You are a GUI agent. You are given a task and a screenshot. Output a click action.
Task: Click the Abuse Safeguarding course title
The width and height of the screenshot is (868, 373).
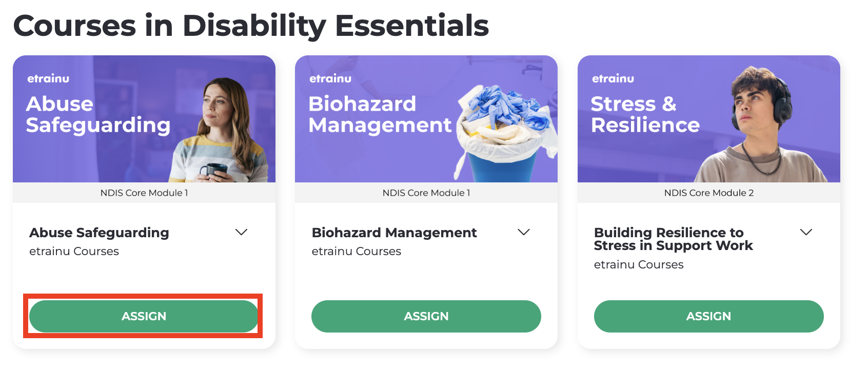(99, 233)
